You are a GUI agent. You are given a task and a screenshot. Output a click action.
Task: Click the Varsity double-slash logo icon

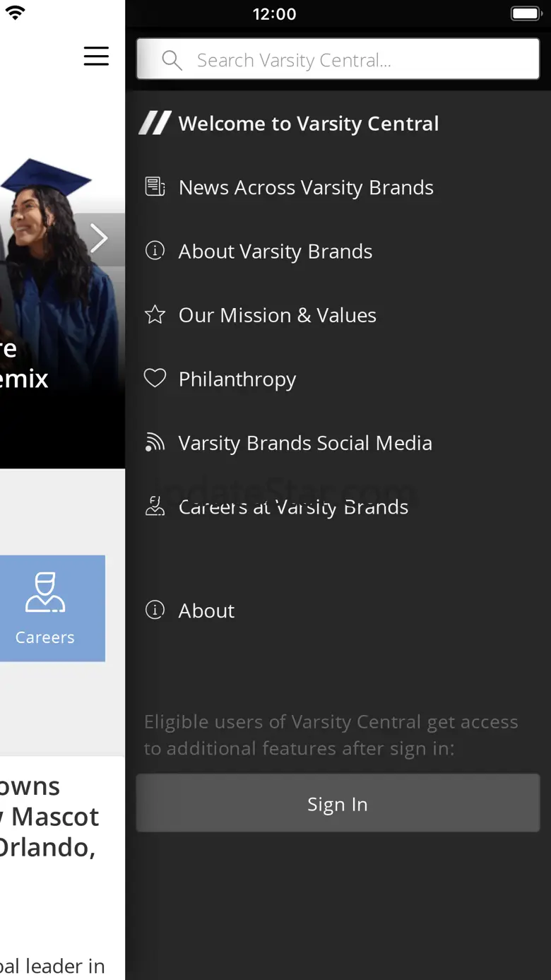(155, 123)
